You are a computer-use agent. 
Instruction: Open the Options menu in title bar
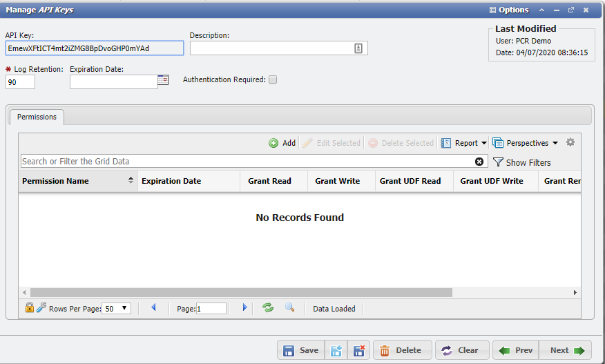pyautogui.click(x=508, y=10)
